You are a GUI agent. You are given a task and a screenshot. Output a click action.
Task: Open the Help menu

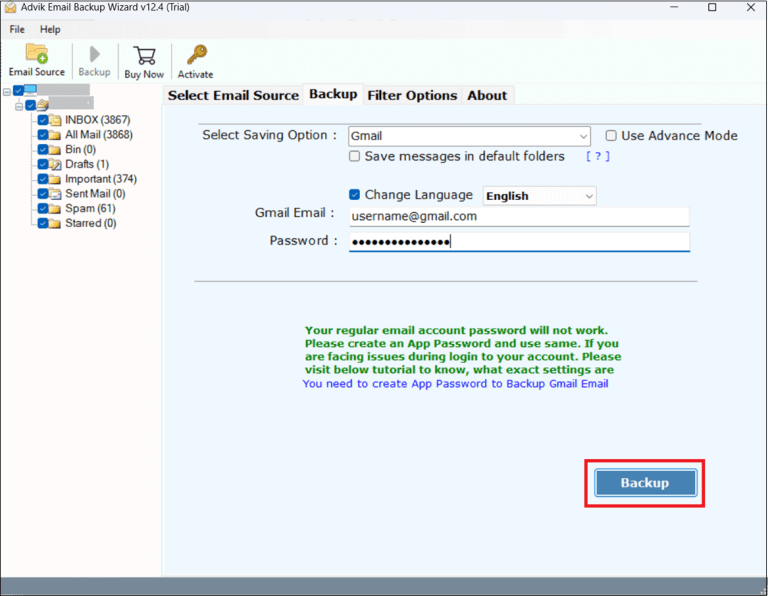(50, 29)
